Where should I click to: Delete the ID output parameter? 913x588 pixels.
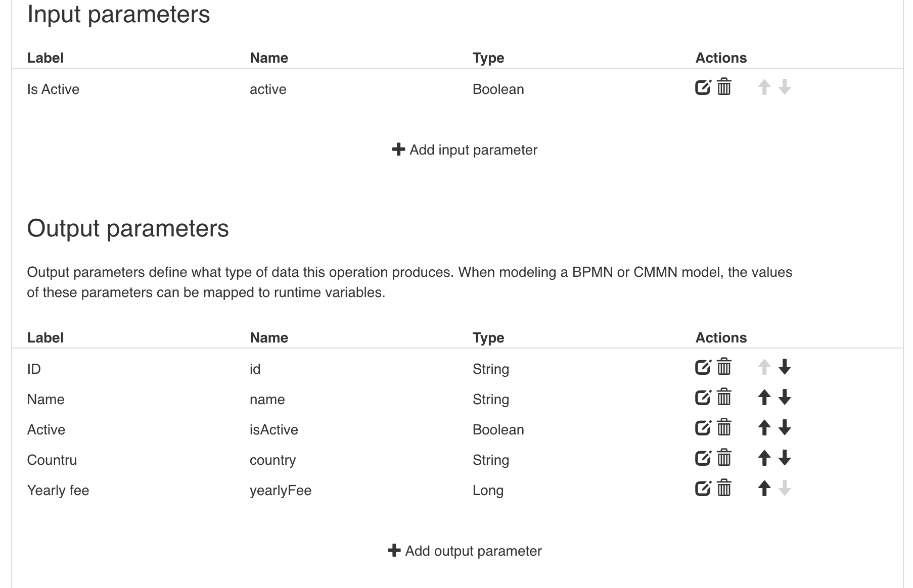723,367
